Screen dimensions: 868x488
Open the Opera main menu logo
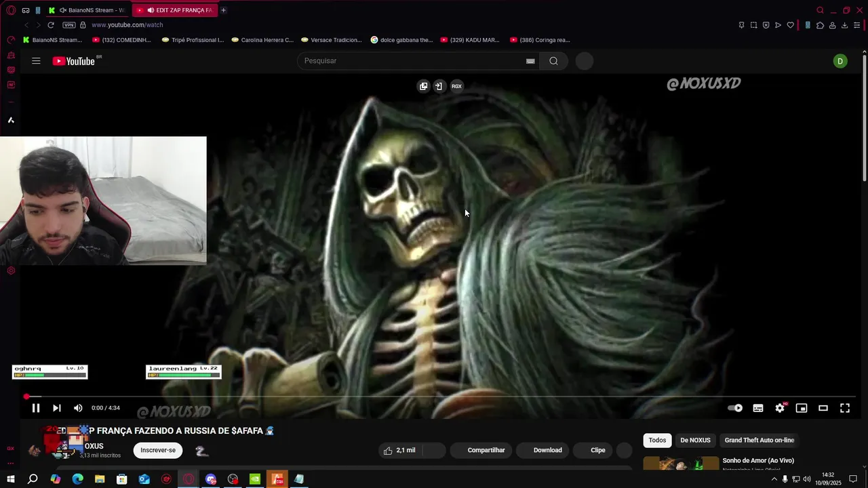[11, 10]
